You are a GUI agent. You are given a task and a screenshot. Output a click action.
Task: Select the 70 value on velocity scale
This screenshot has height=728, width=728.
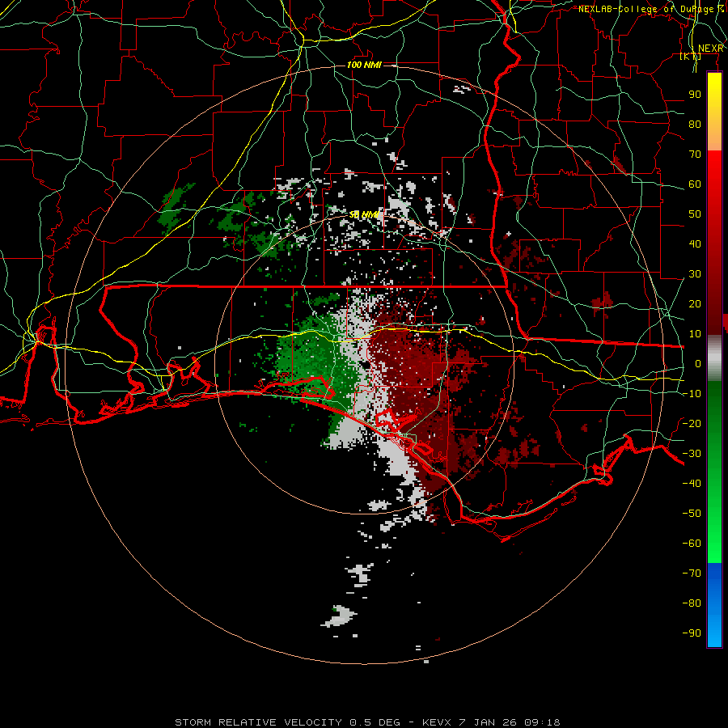[x=695, y=154]
